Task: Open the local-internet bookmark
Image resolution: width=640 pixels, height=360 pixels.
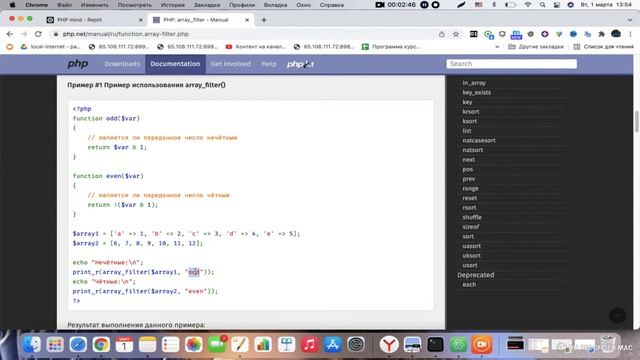Action: 51,47
